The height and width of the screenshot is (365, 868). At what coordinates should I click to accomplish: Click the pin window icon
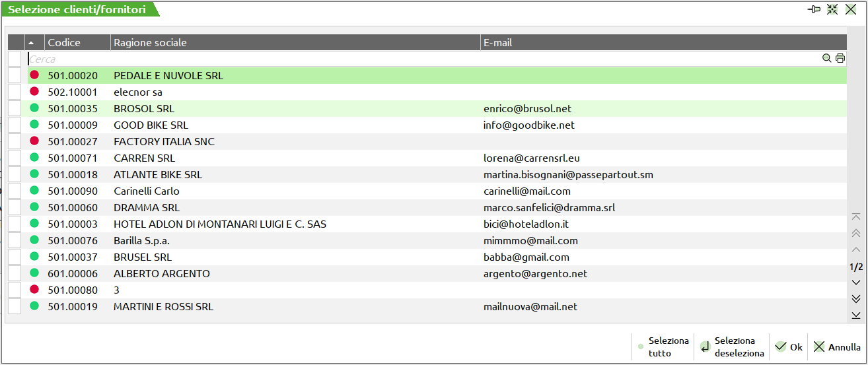[814, 9]
